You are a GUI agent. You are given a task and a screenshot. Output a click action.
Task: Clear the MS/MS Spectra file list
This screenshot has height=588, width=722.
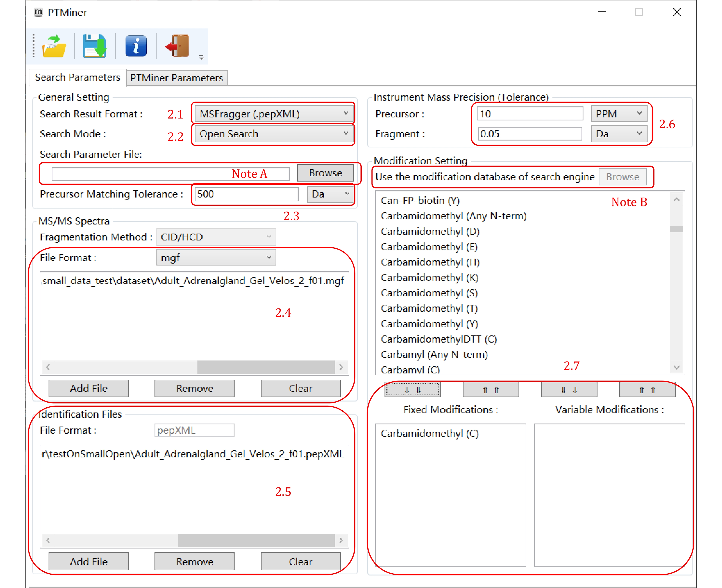301,388
